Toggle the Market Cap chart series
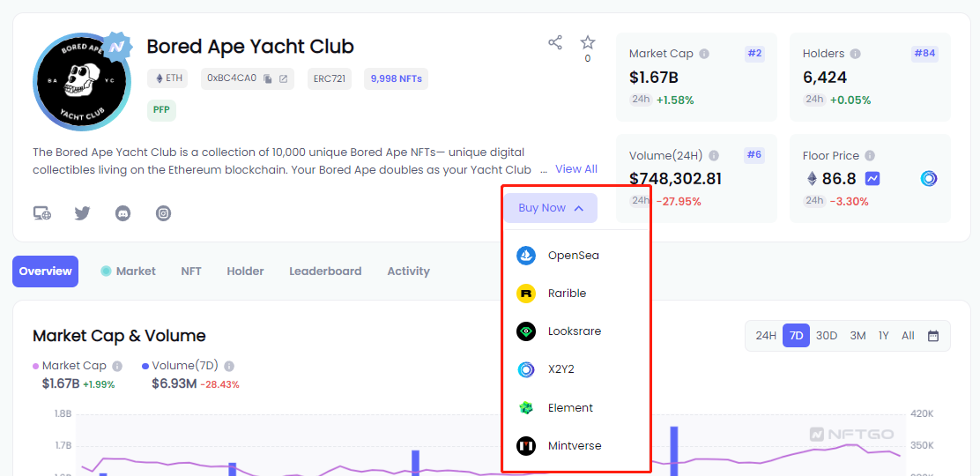The height and width of the screenshot is (476, 980). pyautogui.click(x=70, y=366)
